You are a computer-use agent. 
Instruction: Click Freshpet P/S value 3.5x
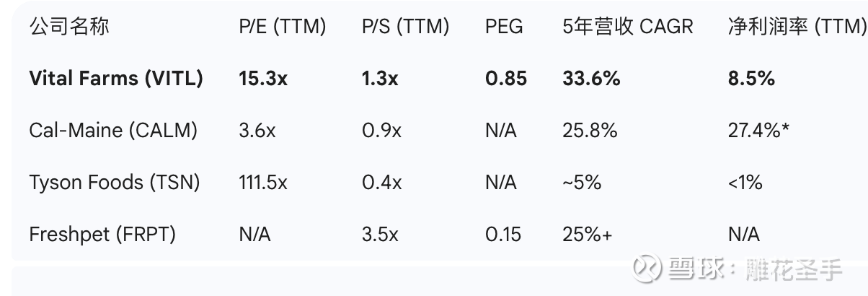[x=379, y=235]
